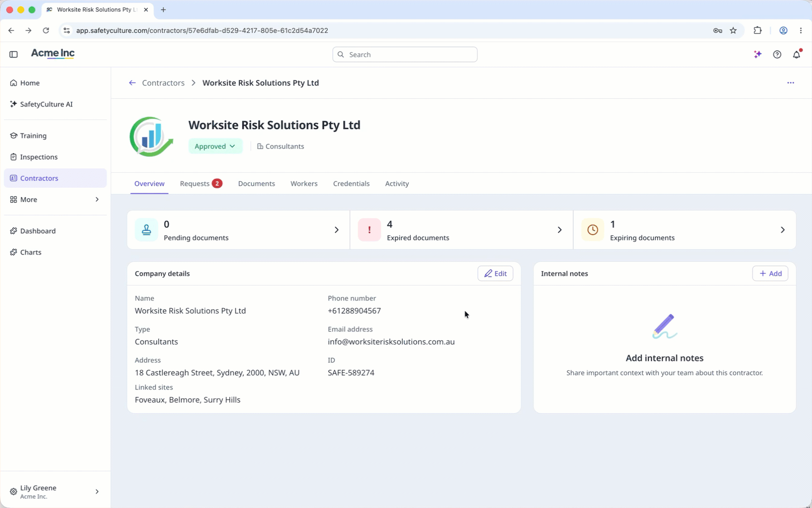Open the Acme Inc logo home
The width and height of the screenshot is (812, 508).
[53, 54]
